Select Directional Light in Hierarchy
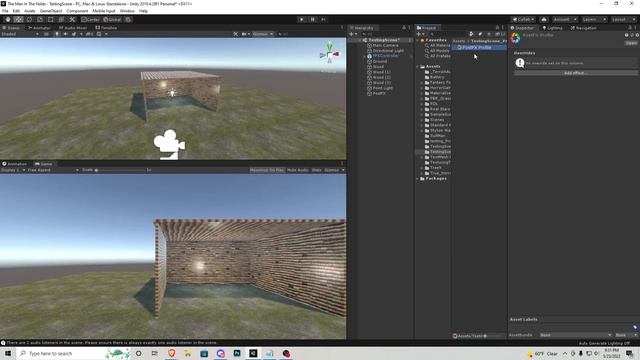This screenshot has width=640, height=360. click(x=388, y=51)
